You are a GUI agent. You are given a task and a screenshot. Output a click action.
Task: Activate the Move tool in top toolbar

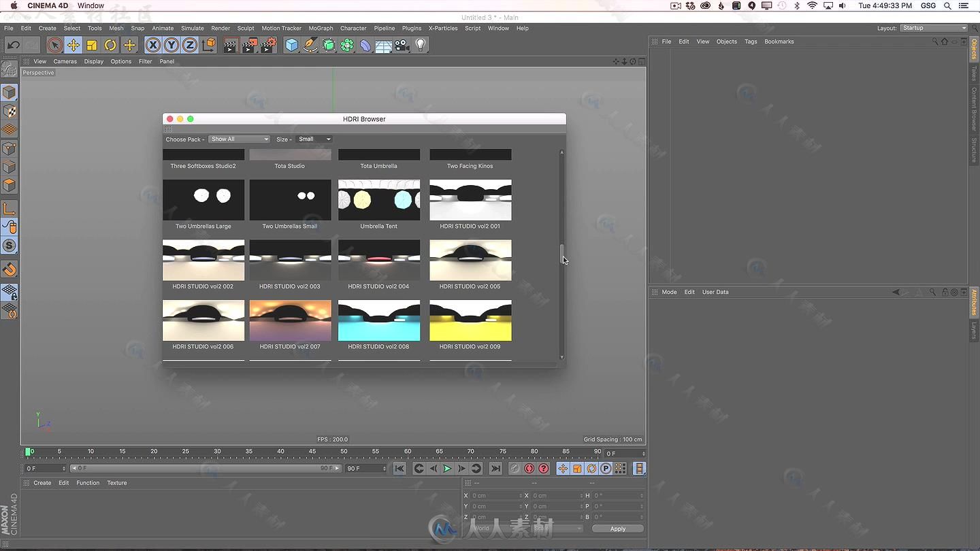[73, 45]
